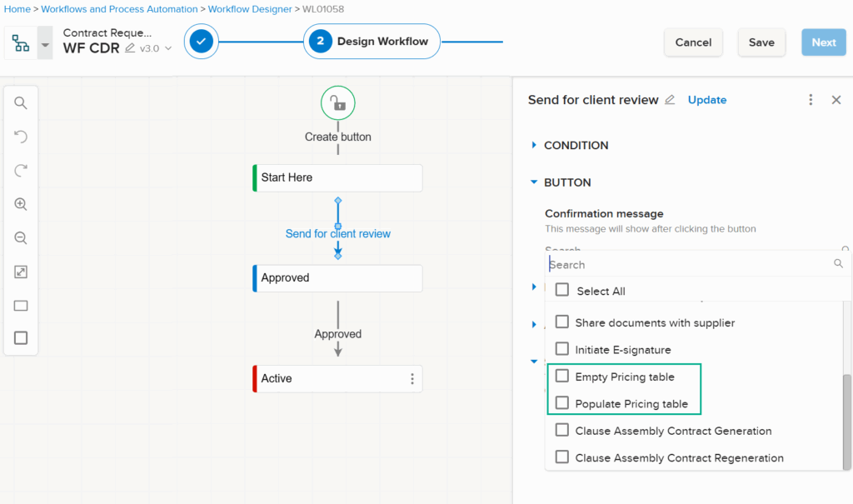Click the Update link in the panel
Image resolution: width=853 pixels, height=504 pixels.
tap(706, 99)
